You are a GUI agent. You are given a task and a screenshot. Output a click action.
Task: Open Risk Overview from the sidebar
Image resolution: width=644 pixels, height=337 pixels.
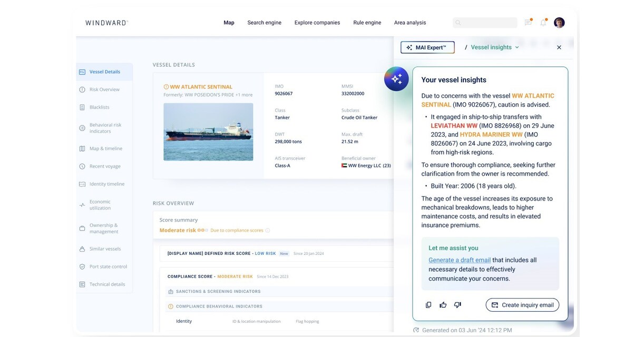pos(82,89)
